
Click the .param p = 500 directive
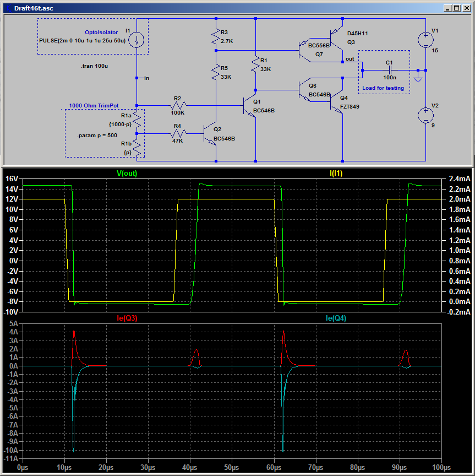pyautogui.click(x=97, y=136)
